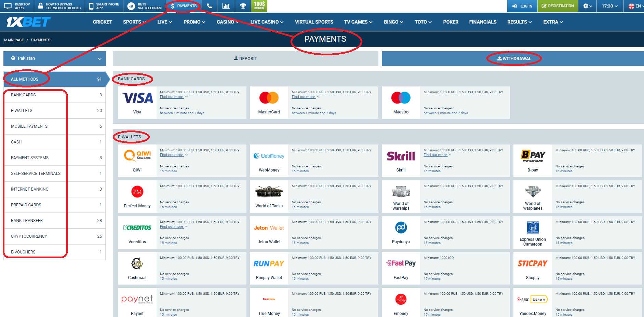Open the POKER menu item
Screen dimensions: 644x317
pyautogui.click(x=451, y=22)
